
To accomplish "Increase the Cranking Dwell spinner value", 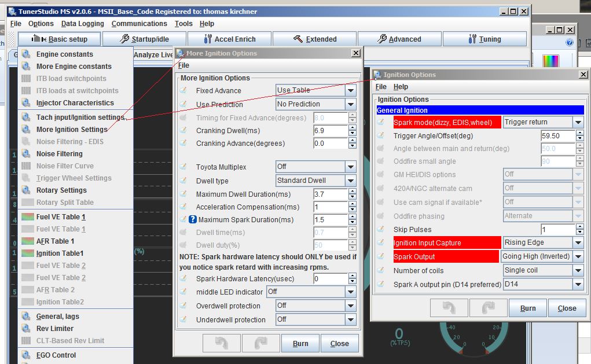I will 352,128.
